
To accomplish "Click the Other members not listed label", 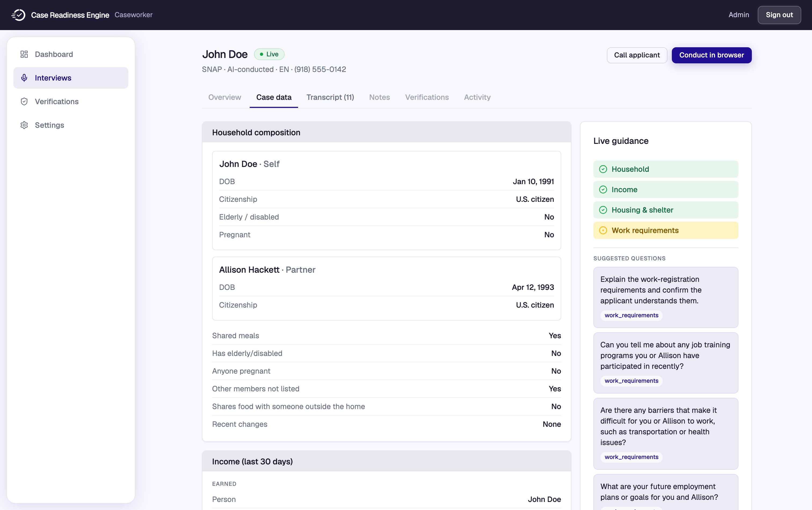I will tap(256, 389).
